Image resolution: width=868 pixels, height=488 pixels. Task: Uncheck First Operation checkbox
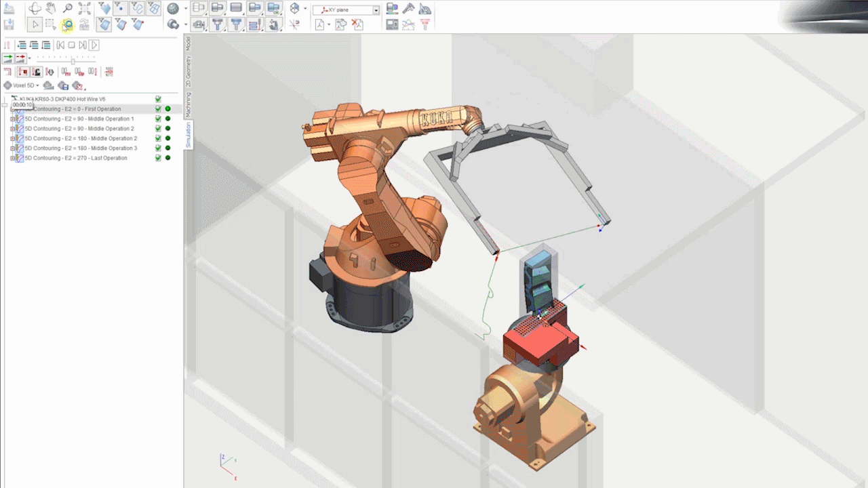158,108
